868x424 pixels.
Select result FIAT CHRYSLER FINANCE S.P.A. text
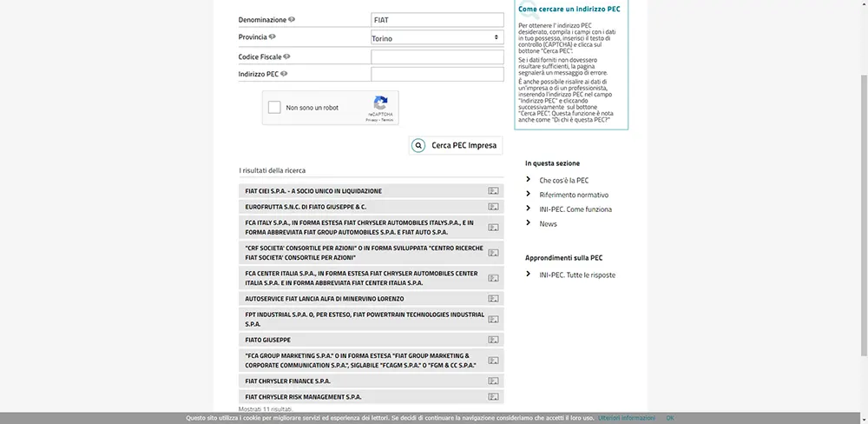point(288,381)
